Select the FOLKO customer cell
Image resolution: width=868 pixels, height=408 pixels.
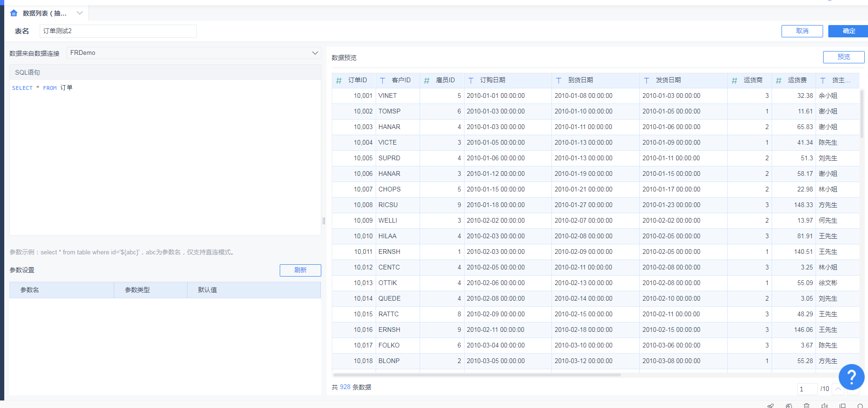point(397,346)
